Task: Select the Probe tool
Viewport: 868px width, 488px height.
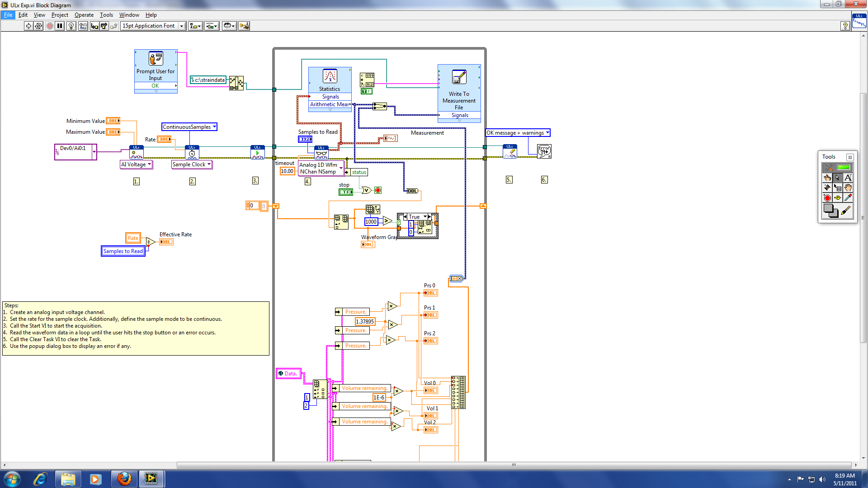Action: click(837, 198)
